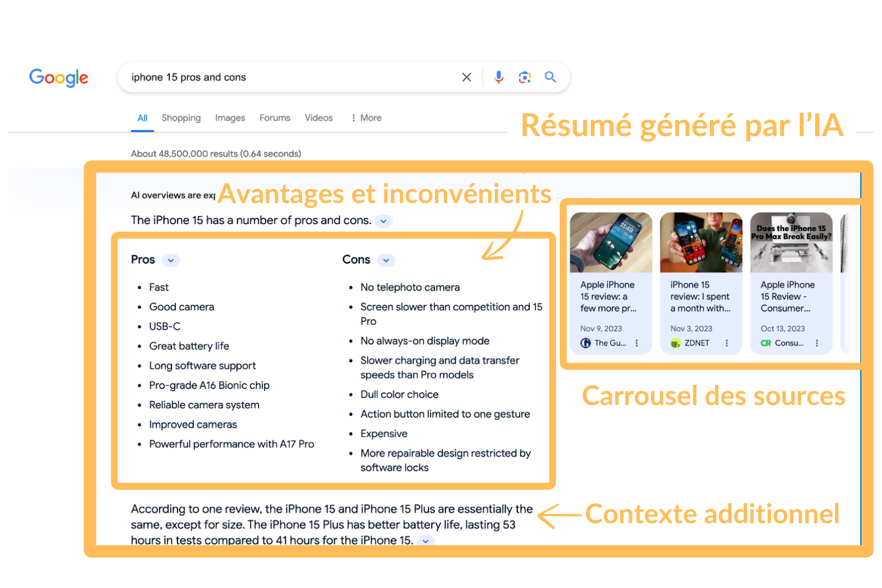Click 'Reliable camera system' item
The height and width of the screenshot is (588, 882).
coord(204,405)
